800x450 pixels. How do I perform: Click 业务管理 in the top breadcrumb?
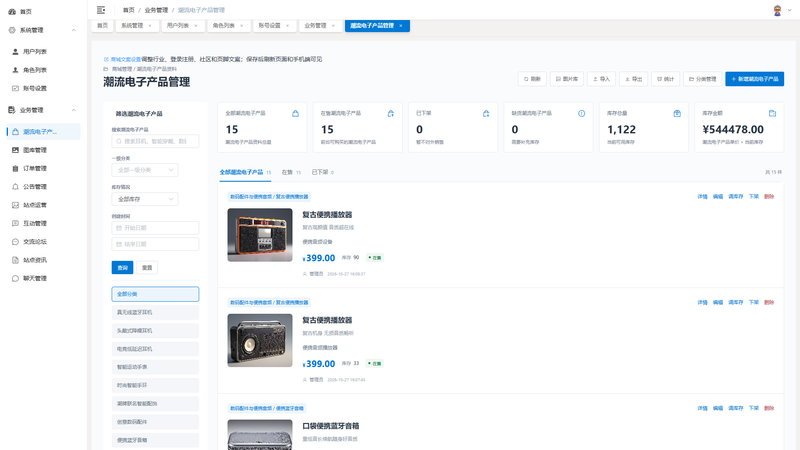pos(156,10)
